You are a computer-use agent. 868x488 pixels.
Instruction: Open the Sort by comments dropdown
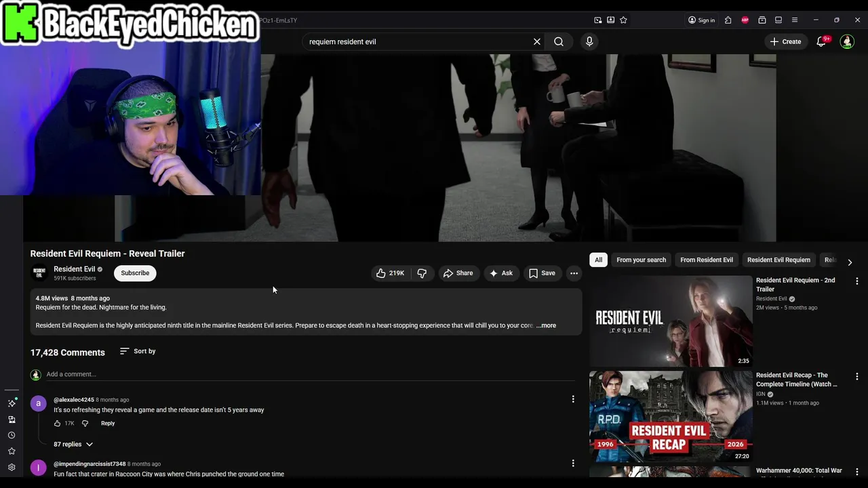(138, 351)
